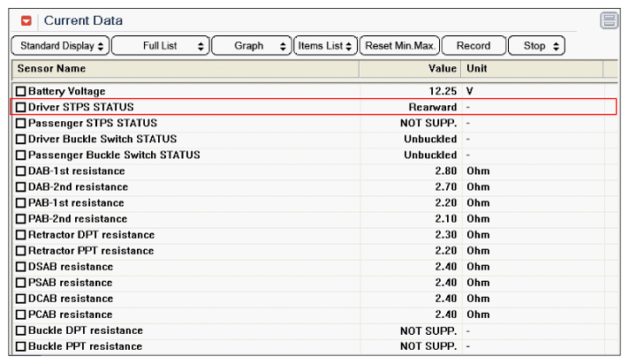Image resolution: width=629 pixels, height=364 pixels.
Task: Check the Battery Voltage checkbox
Action: coord(21,91)
